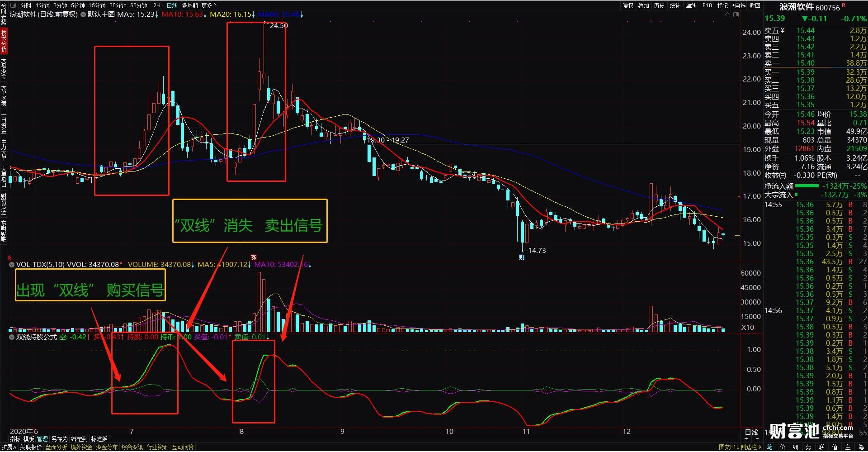Click 返回 to go back

pyautogui.click(x=755, y=5)
